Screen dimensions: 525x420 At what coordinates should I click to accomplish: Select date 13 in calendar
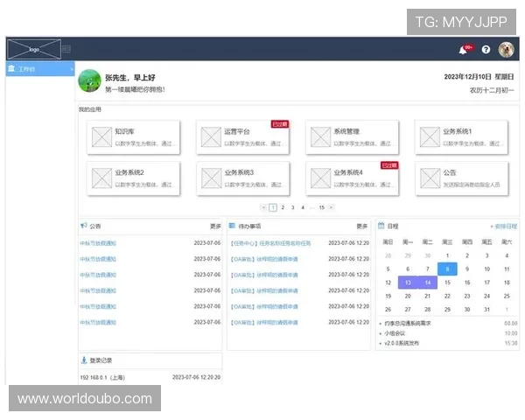point(408,283)
